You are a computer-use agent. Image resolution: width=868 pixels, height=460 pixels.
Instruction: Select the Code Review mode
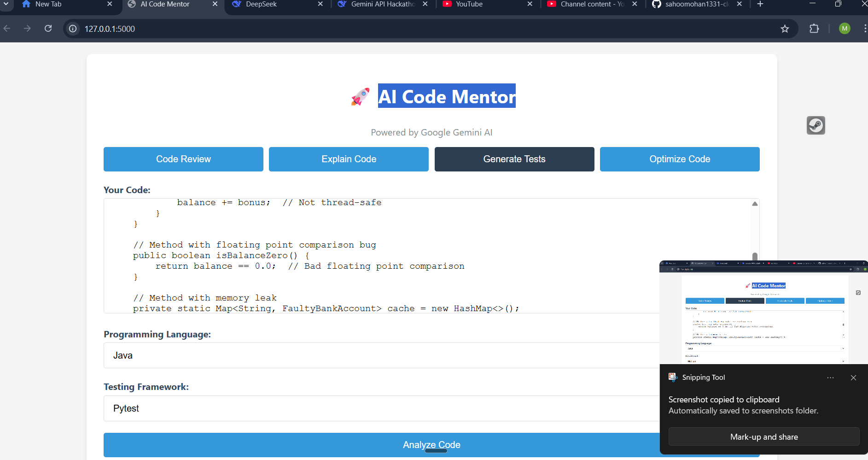(x=183, y=159)
